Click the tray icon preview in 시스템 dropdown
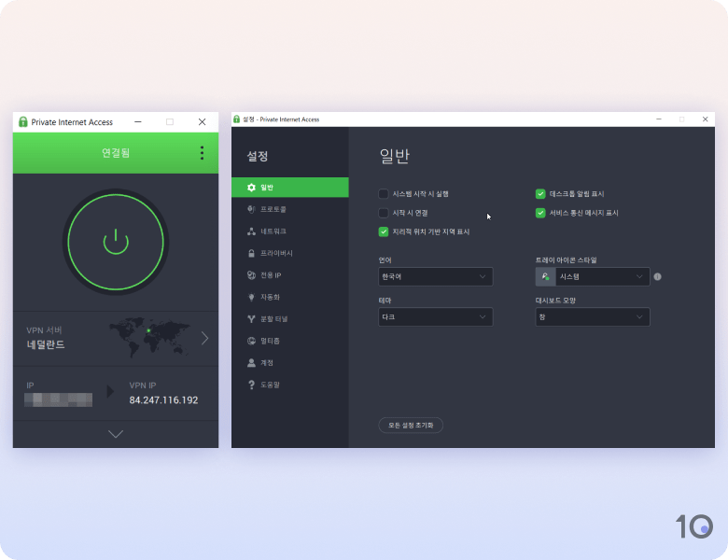 coord(546,277)
